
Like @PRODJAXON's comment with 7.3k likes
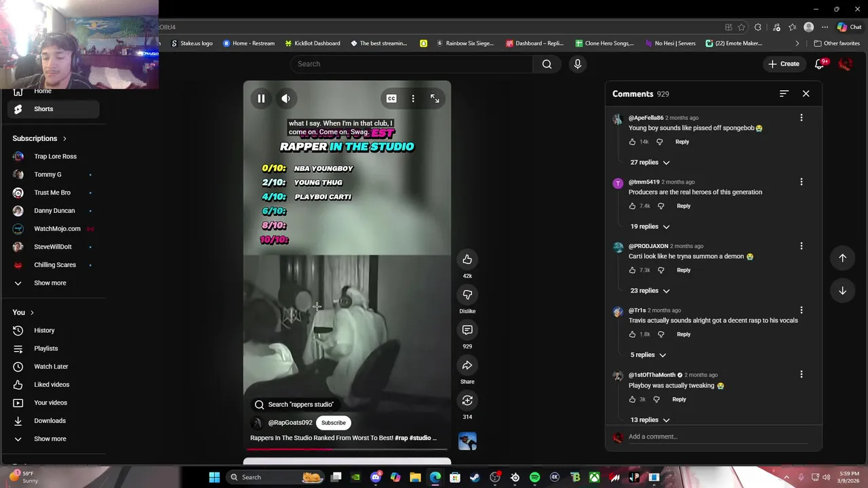click(632, 270)
